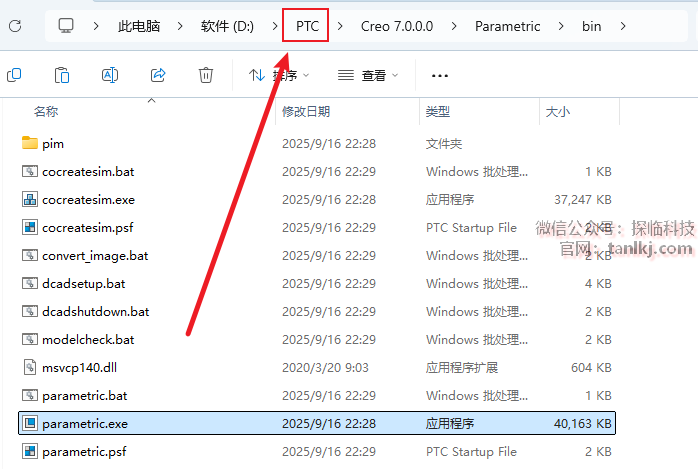
Task: Click the Copy toolbar icon
Action: coord(14,75)
